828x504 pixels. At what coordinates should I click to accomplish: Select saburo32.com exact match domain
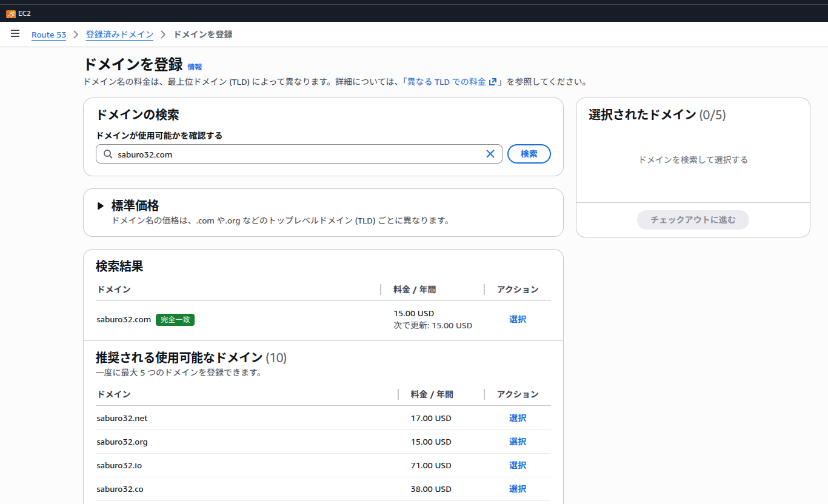coord(518,319)
